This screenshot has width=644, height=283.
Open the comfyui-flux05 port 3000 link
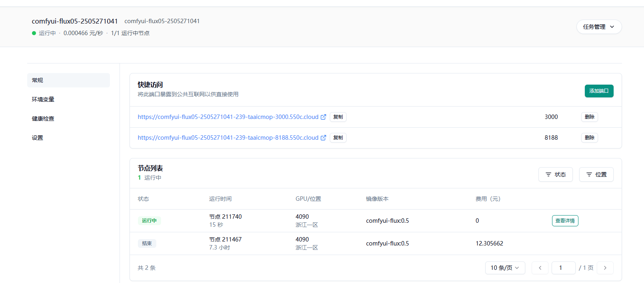tap(228, 117)
